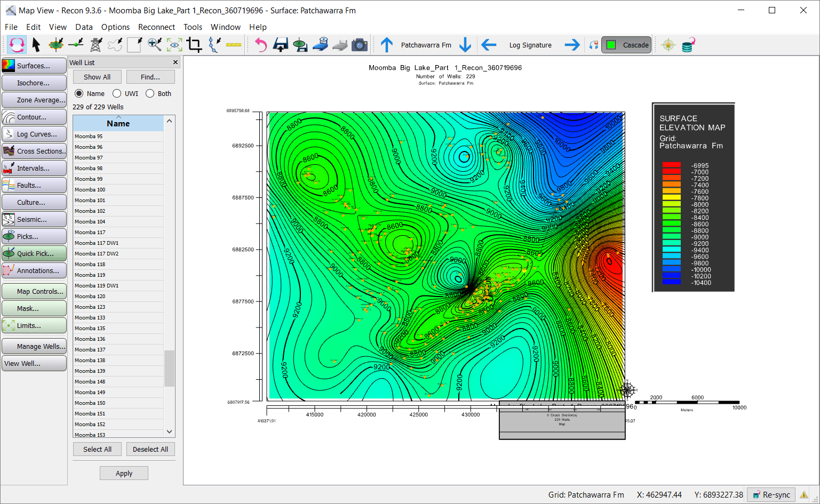820x504 pixels.
Task: Select the UWI radio button
Action: pyautogui.click(x=117, y=93)
